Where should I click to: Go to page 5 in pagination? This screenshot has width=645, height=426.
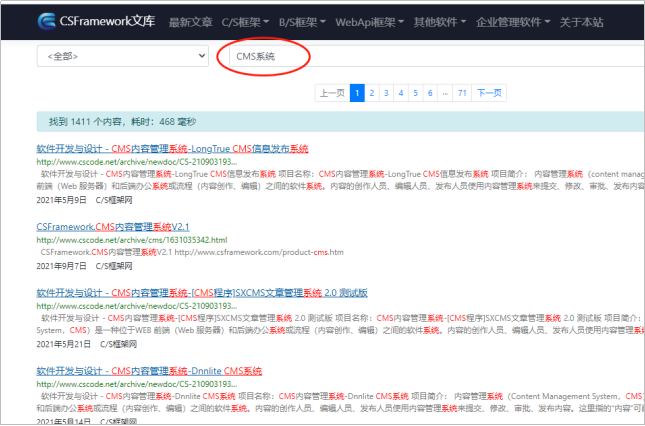pyautogui.click(x=415, y=93)
